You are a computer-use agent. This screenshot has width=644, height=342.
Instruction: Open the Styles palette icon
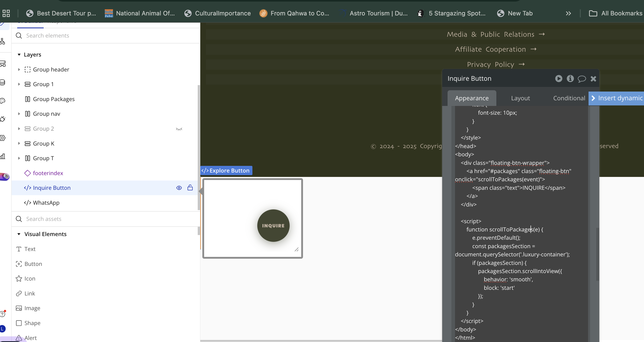pyautogui.click(x=3, y=101)
